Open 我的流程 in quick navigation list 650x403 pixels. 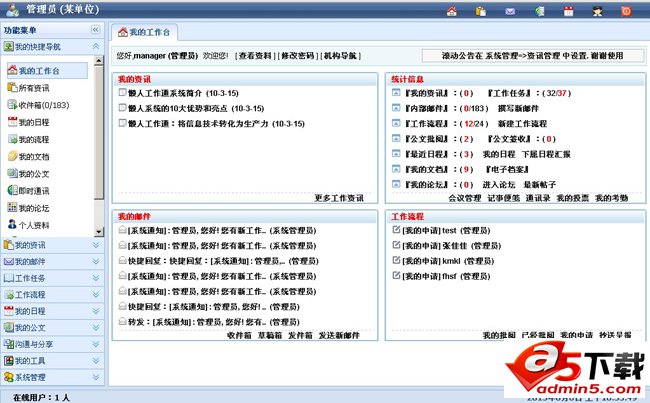29,139
